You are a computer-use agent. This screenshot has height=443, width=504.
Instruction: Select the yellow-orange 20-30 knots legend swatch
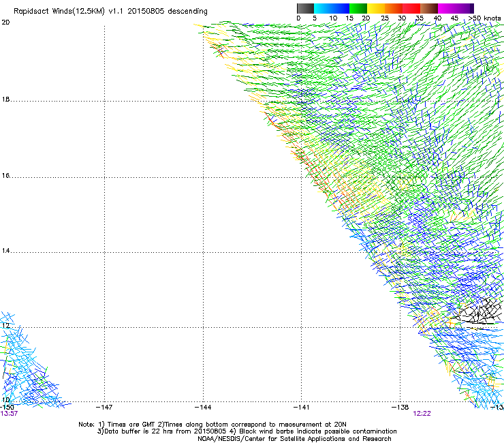tap(385, 8)
